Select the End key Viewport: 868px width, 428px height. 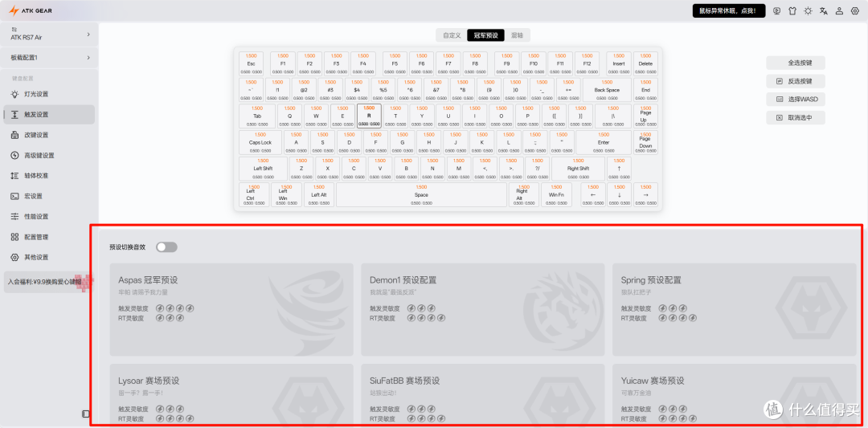point(645,90)
